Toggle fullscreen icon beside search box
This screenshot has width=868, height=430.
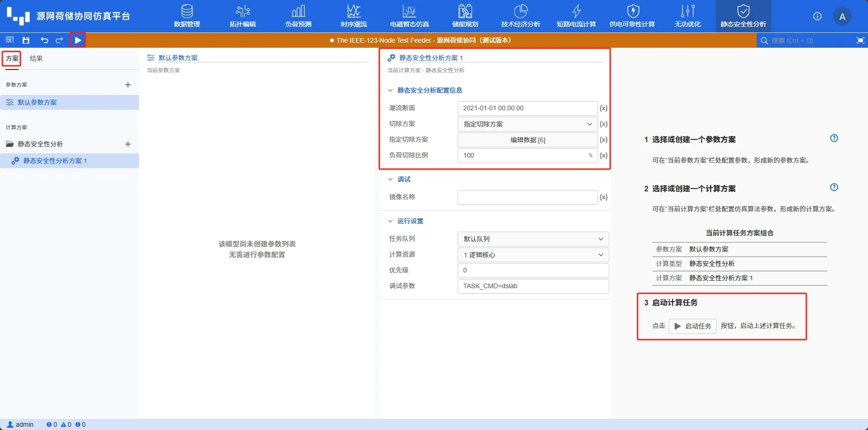coord(860,40)
